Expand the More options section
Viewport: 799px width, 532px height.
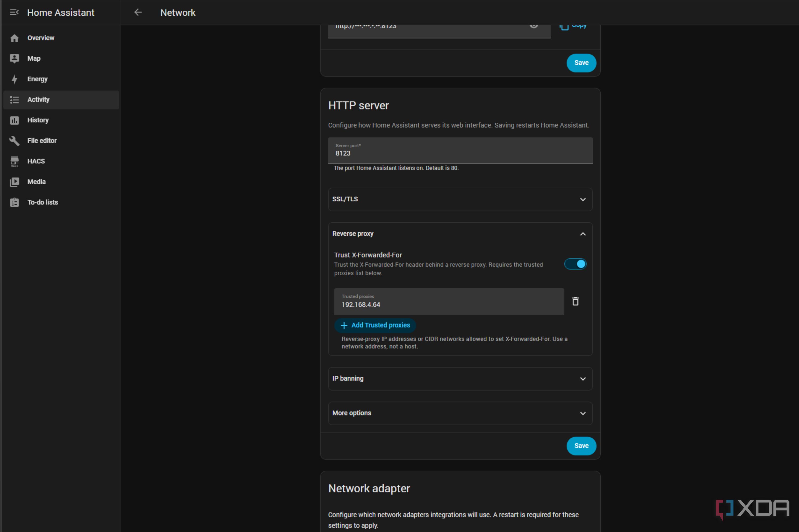[460, 413]
